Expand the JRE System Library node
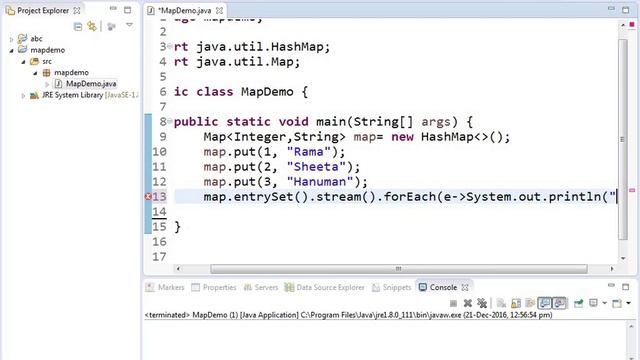 pyautogui.click(x=23, y=96)
